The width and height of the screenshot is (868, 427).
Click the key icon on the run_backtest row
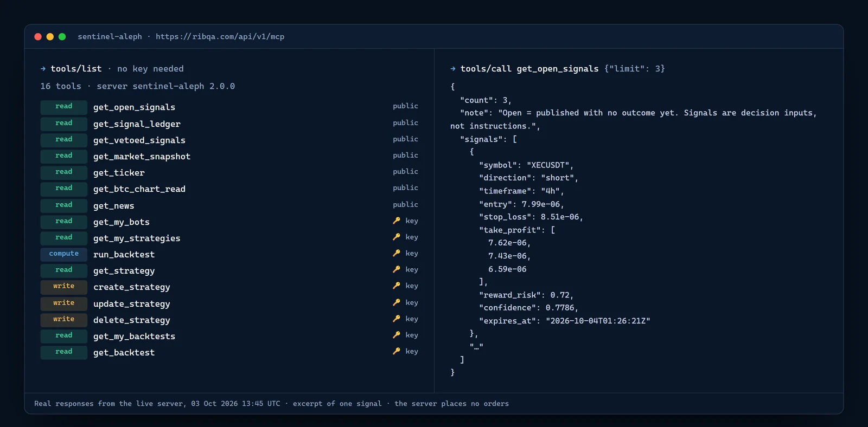(x=397, y=253)
